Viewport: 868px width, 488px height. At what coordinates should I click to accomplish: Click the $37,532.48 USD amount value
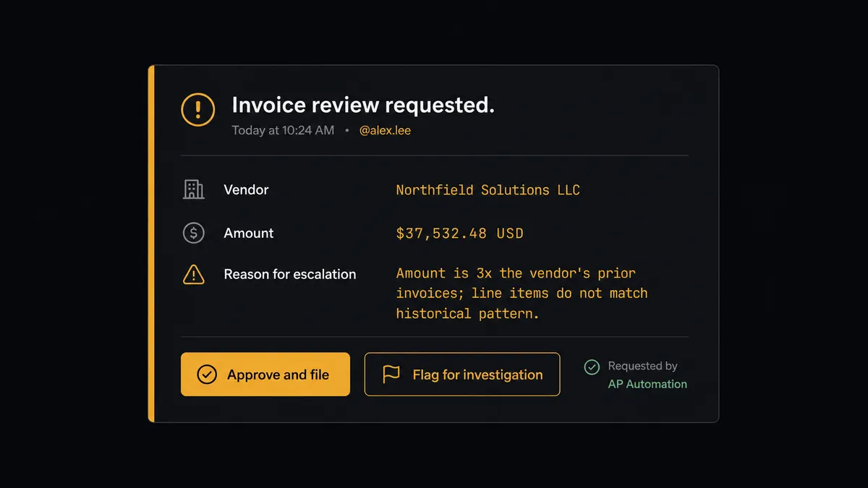pyautogui.click(x=459, y=234)
